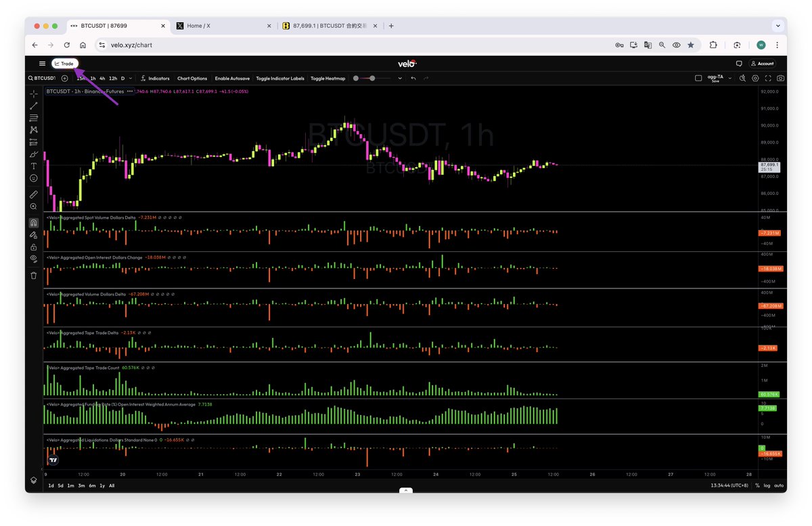This screenshot has height=526, width=812.
Task: Redo the last chart action
Action: coord(426,79)
